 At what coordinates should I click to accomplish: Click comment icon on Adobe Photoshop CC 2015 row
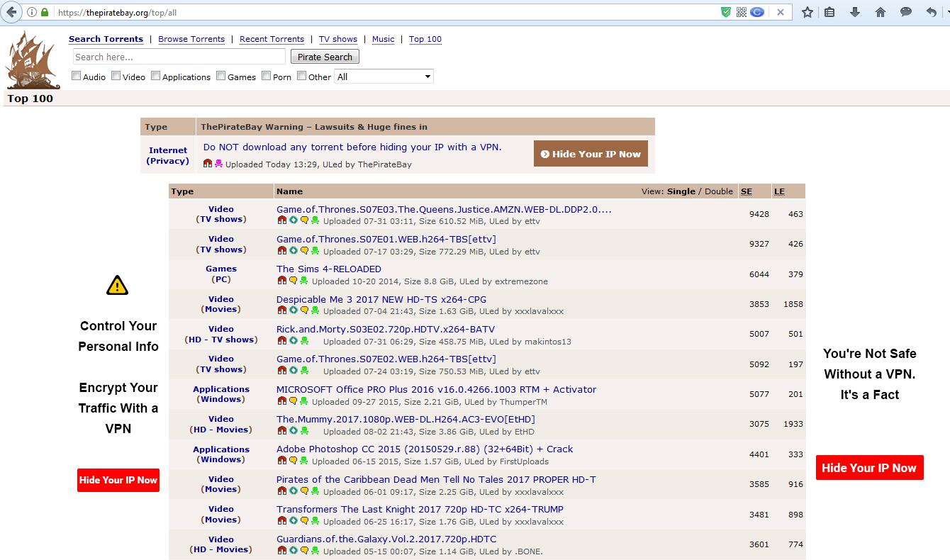point(293,461)
